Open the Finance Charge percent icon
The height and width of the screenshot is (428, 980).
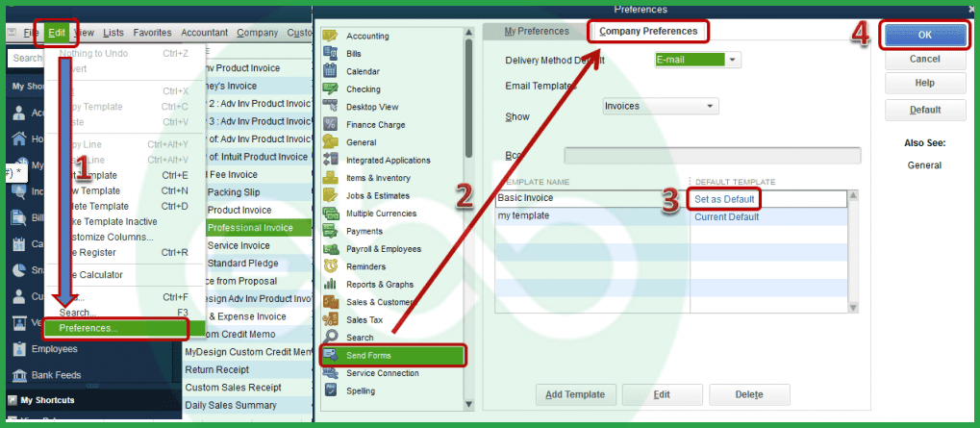pyautogui.click(x=330, y=124)
